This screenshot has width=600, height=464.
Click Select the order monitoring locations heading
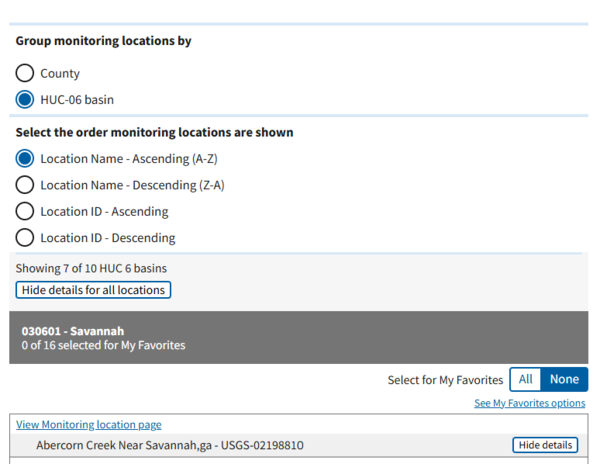(x=154, y=132)
